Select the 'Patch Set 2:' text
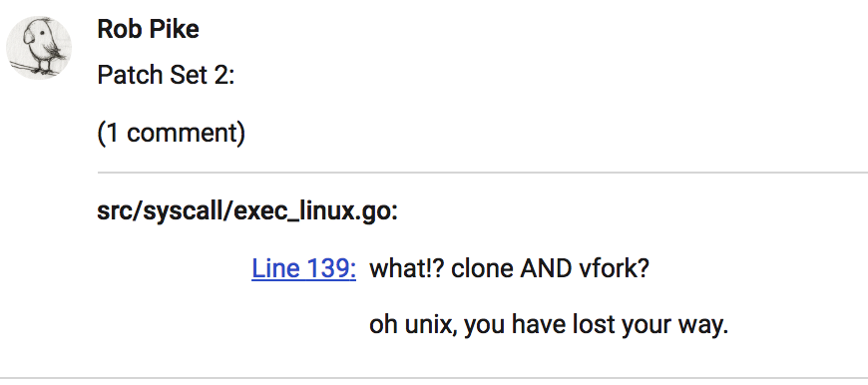868x385 pixels. 166,75
